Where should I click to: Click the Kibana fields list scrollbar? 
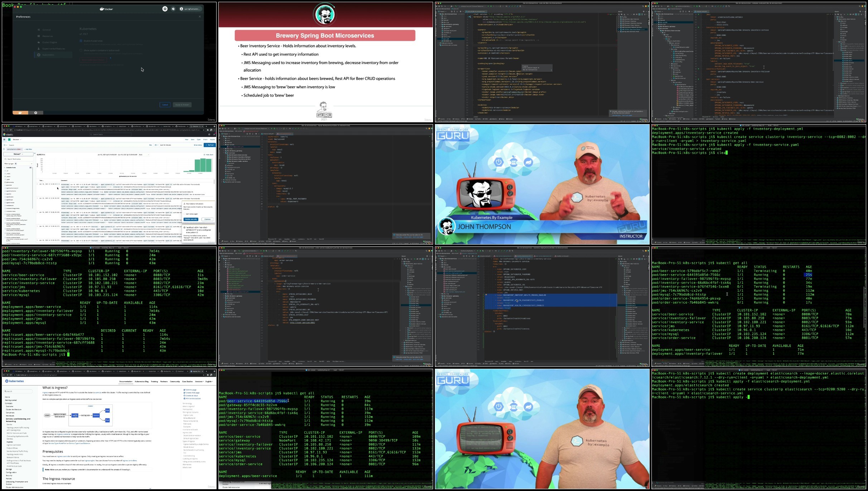[33, 188]
